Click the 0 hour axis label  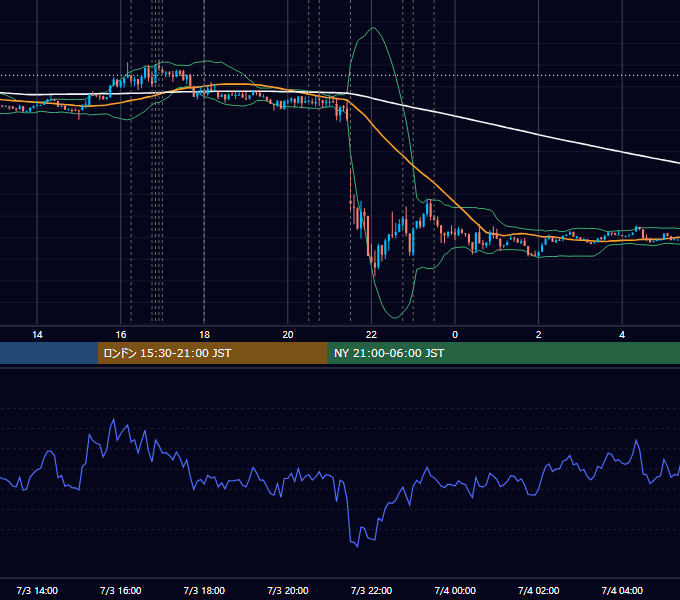(455, 335)
